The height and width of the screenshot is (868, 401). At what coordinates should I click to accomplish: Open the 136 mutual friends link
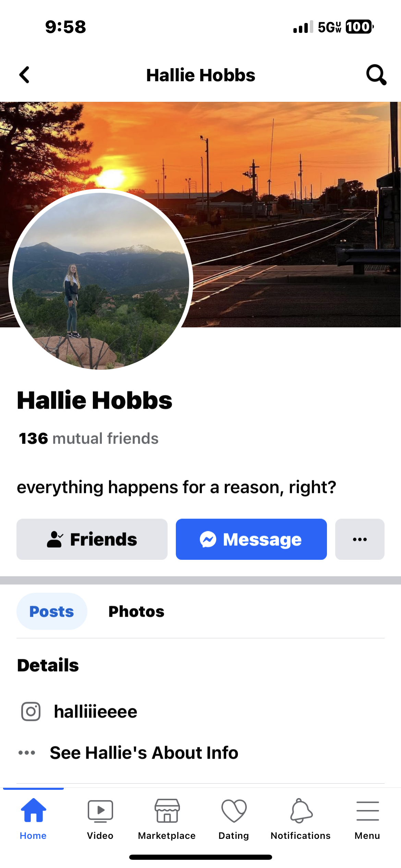tap(88, 438)
